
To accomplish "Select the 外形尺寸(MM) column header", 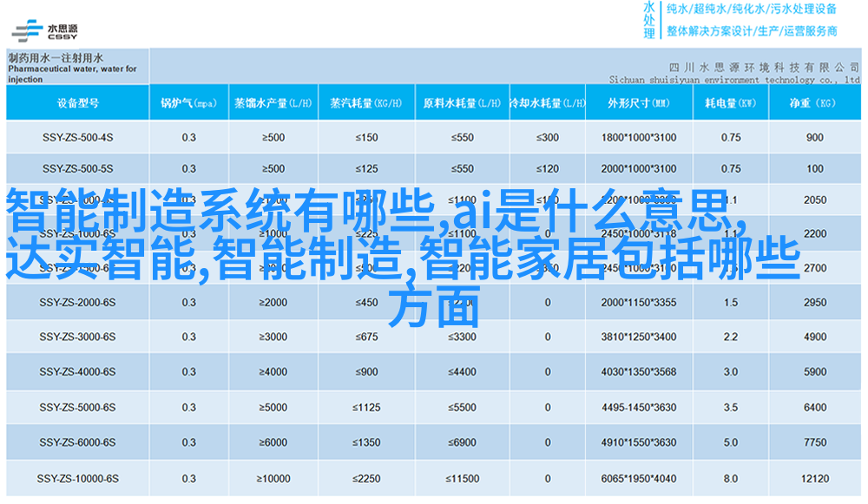I will 639,103.
